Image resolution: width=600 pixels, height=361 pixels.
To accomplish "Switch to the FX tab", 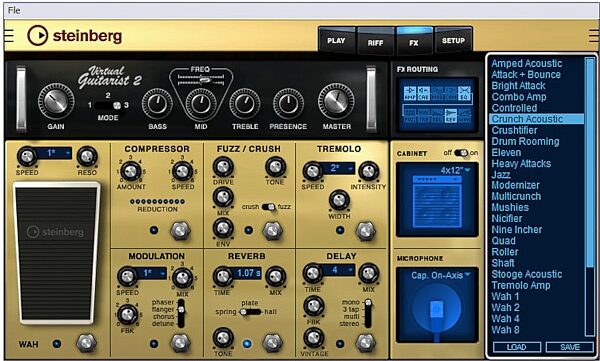I will click(414, 42).
